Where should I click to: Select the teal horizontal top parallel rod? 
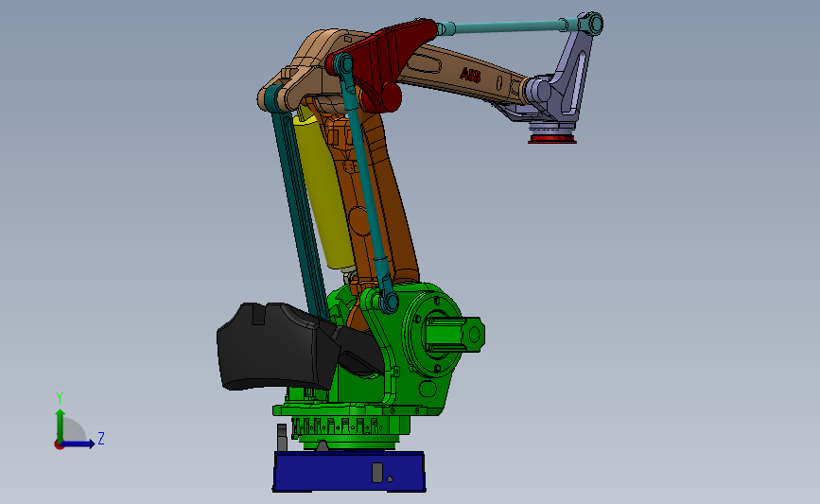point(507,26)
